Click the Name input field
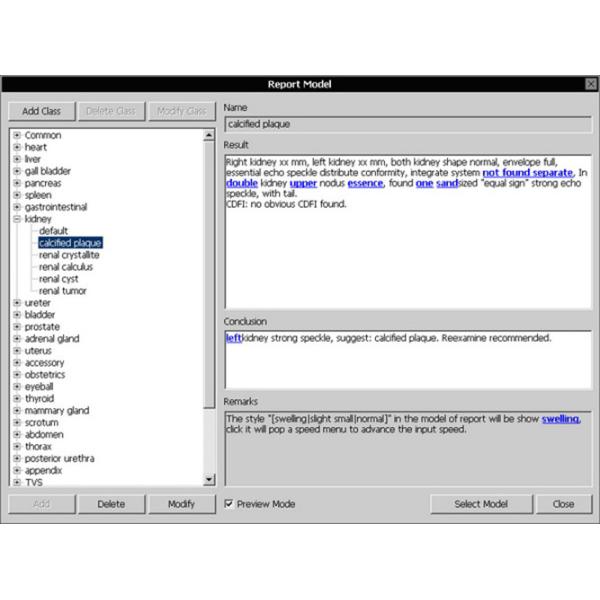Viewport: 600px width, 600px height. click(x=407, y=125)
